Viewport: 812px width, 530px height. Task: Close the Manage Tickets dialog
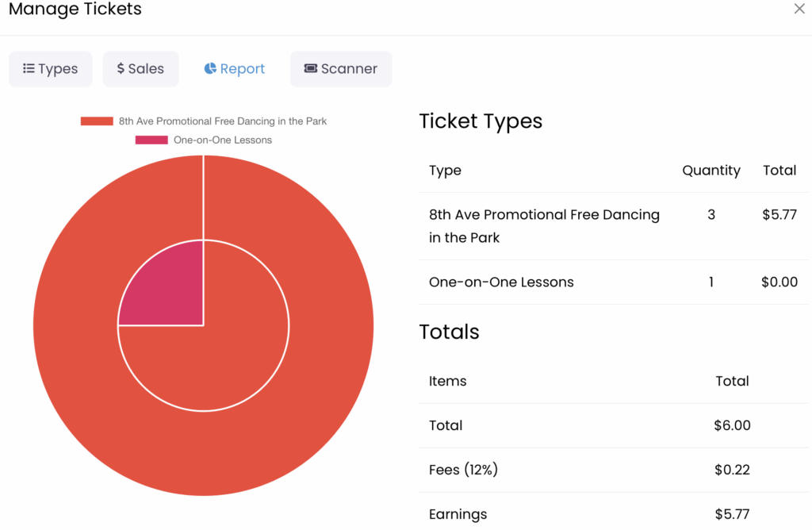click(x=799, y=10)
